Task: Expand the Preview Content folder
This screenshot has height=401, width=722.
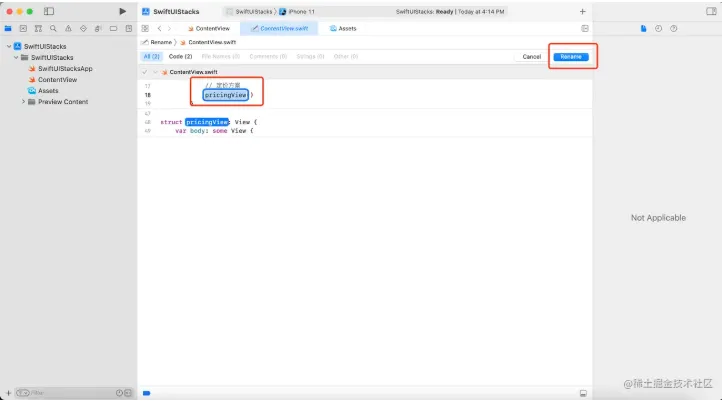Action: point(23,102)
